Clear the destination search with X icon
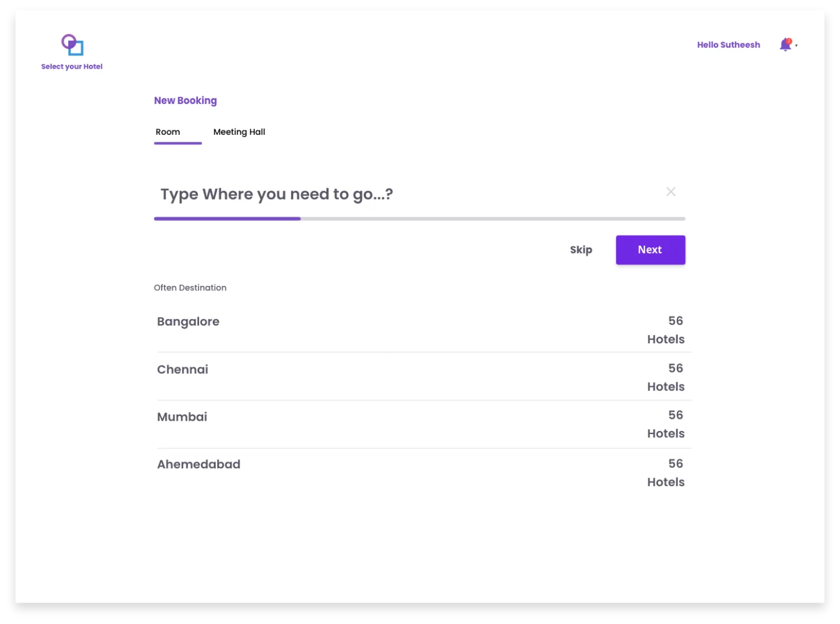Viewport: 840px width, 624px height. tap(670, 192)
